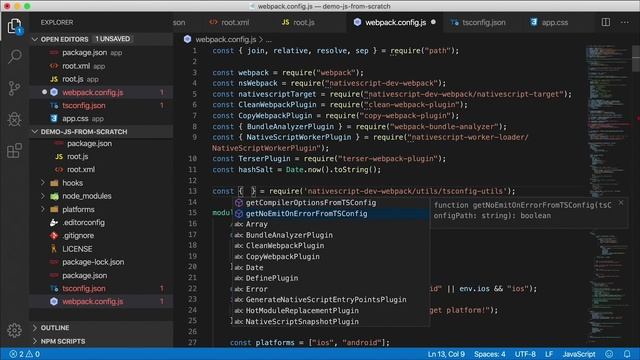Screen dimensions: 640x360
Task: Select getCompilerOptionsFromTSConfig suggestion
Action: click(x=331, y=202)
